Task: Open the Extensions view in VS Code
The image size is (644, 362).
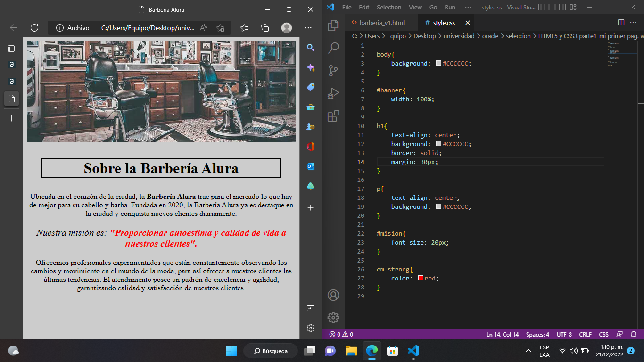Action: pos(333,116)
